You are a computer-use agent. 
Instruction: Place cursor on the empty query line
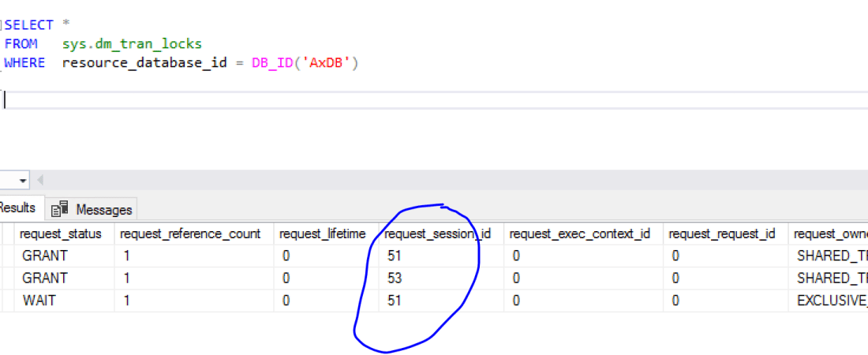[237, 100]
